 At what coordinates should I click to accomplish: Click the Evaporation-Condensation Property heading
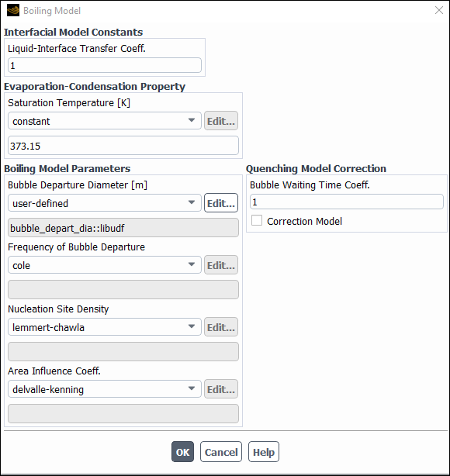pyautogui.click(x=95, y=87)
